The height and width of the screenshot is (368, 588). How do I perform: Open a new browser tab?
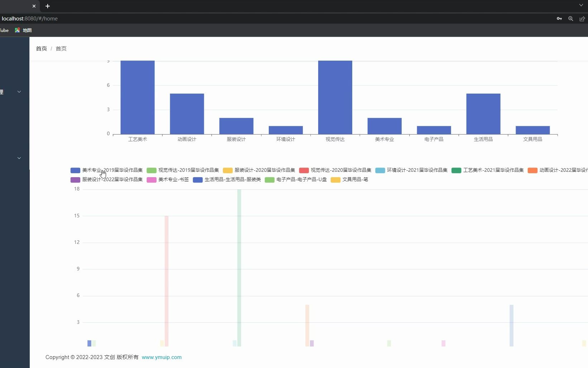(x=48, y=6)
